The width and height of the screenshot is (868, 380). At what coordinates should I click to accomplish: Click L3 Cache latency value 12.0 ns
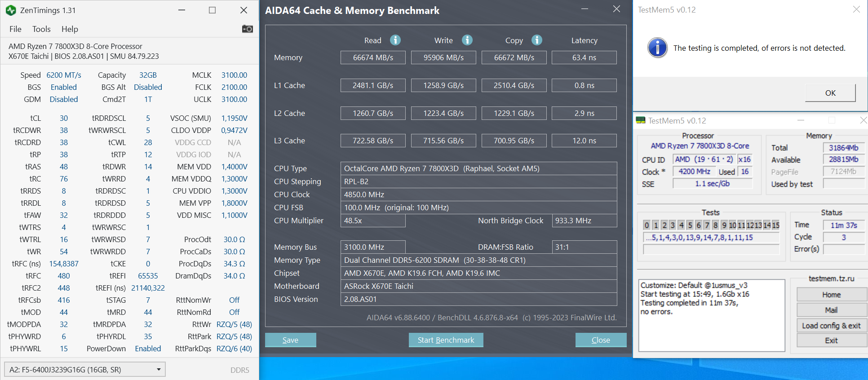tap(584, 141)
